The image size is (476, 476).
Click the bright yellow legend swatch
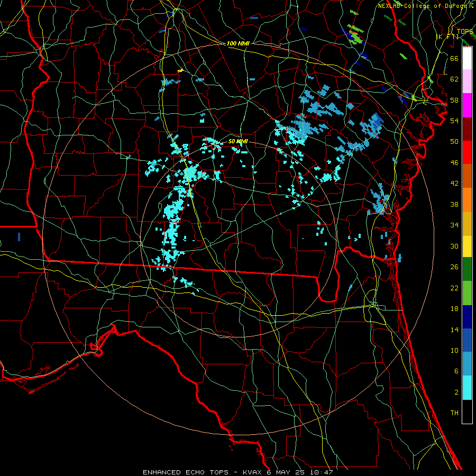pos(467,246)
